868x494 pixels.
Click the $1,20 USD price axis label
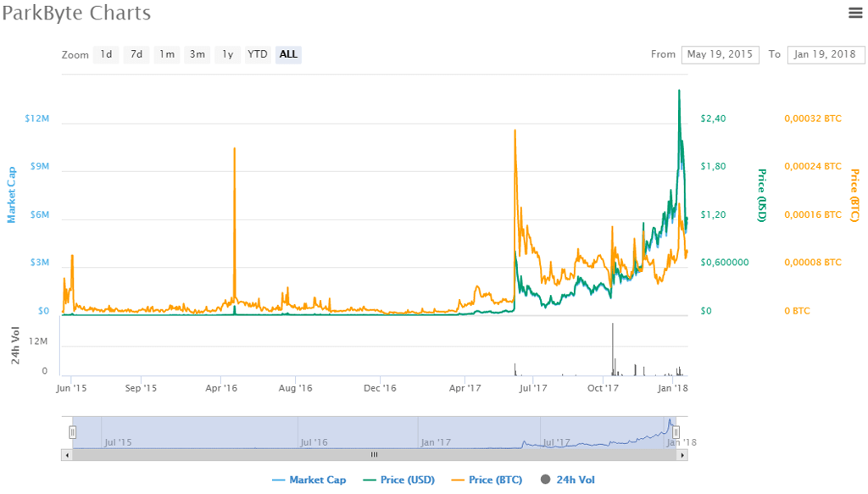713,214
